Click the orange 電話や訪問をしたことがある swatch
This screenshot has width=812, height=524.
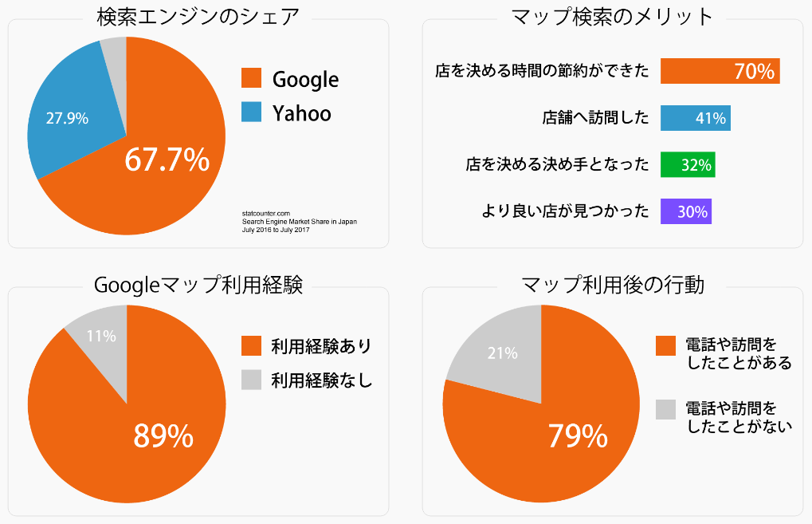(665, 345)
